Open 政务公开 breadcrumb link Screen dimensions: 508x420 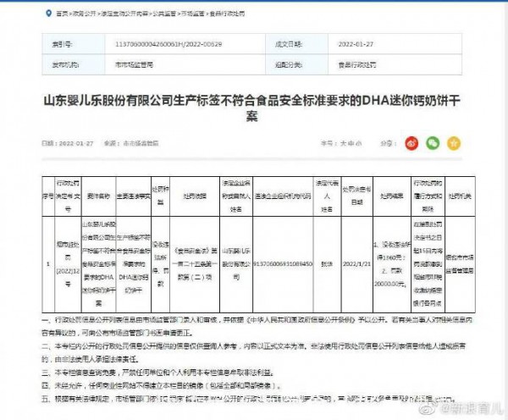tap(84, 14)
